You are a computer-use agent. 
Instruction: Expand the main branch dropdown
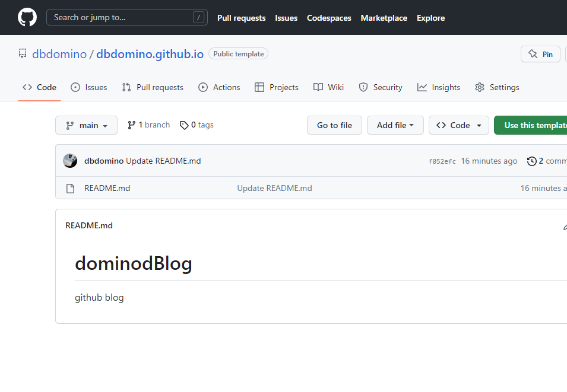coord(87,125)
